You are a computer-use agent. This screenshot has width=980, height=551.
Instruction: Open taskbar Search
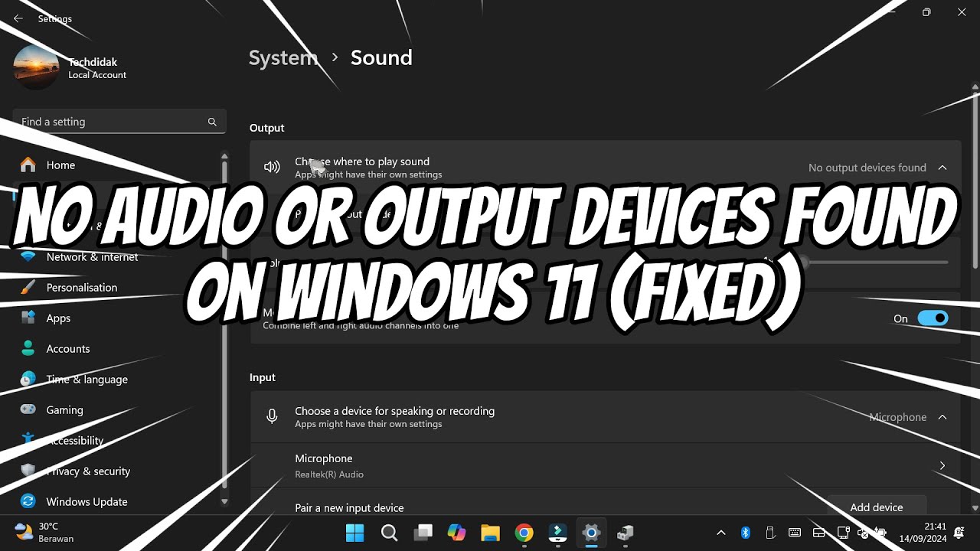[x=389, y=533]
